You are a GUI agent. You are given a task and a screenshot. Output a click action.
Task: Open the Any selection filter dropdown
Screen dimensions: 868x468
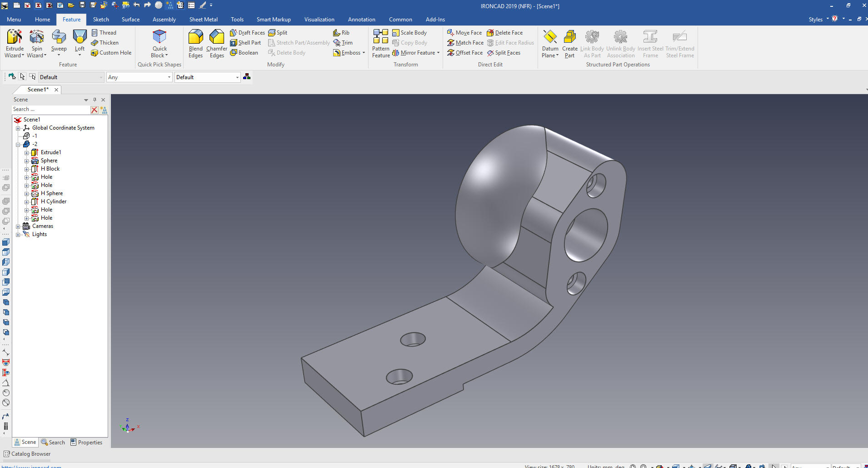169,77
